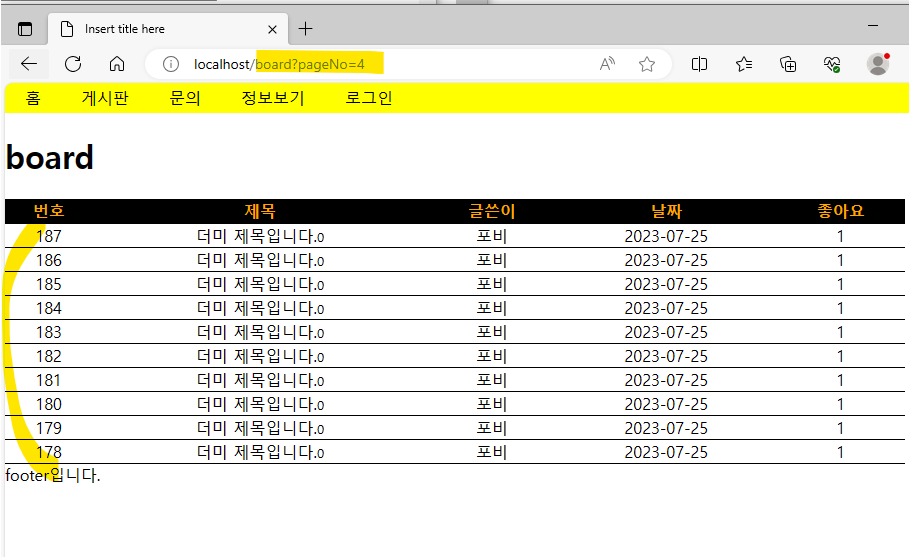Close the 'Insert title here' tab

click(272, 29)
